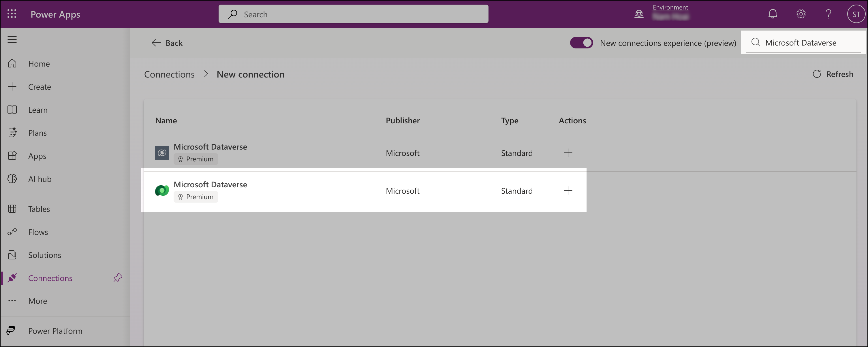The height and width of the screenshot is (347, 868).
Task: Open the Environment picker globe icon
Action: pyautogui.click(x=639, y=14)
